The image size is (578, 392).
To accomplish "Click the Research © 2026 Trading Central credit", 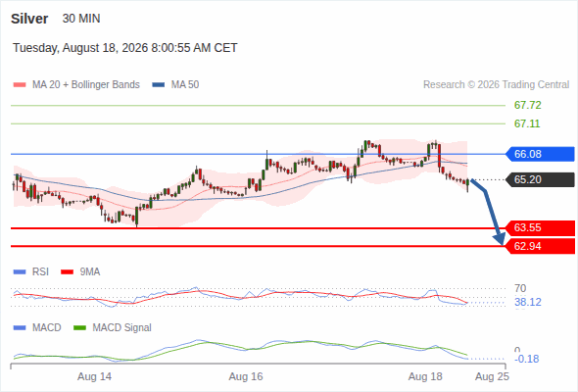I will (496, 85).
